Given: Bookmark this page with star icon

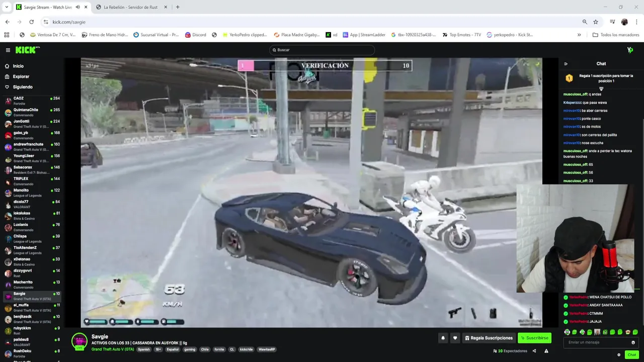Looking at the screenshot, I should (596, 22).
